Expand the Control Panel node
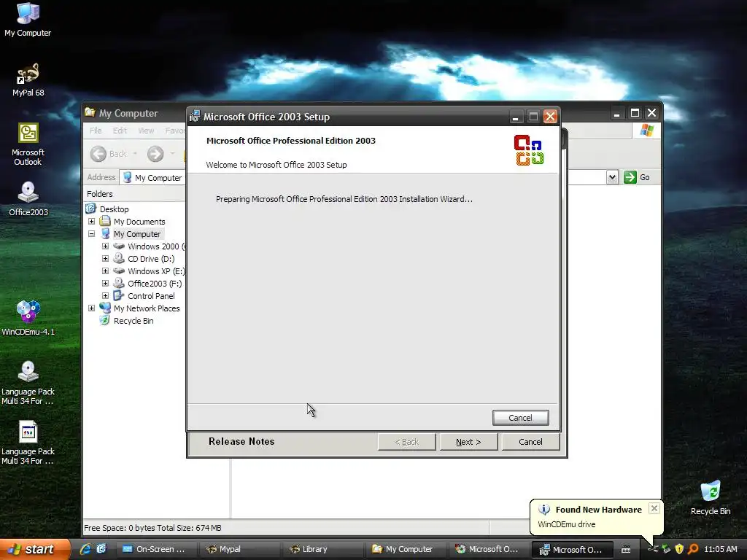747x560 pixels. 105,296
